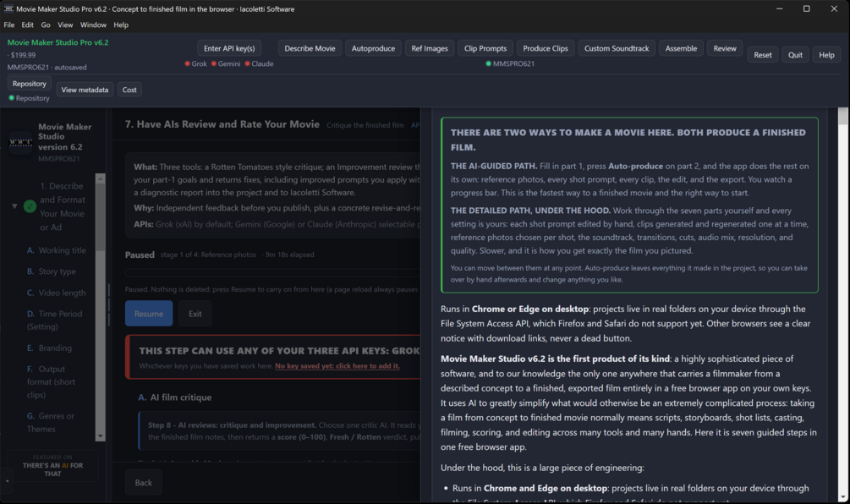Open the Window menu
Screen dimensions: 850x504
pos(93,25)
